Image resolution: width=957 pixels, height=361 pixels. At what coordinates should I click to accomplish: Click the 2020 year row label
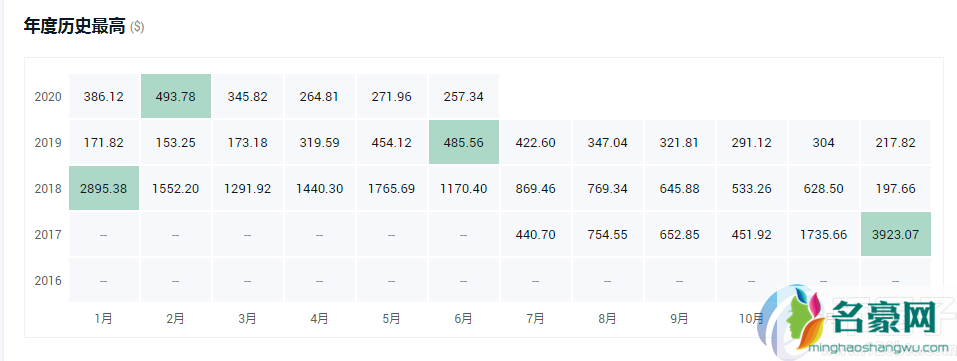(x=48, y=97)
